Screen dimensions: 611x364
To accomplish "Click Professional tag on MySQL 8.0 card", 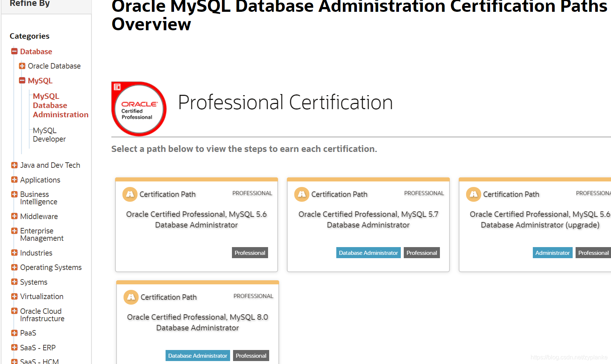I will pyautogui.click(x=251, y=356).
